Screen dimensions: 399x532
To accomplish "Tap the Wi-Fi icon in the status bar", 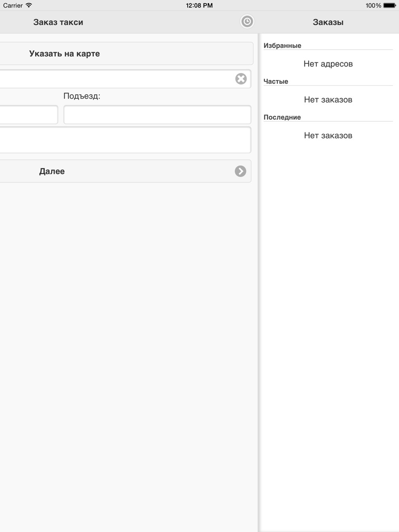I will pyautogui.click(x=29, y=5).
